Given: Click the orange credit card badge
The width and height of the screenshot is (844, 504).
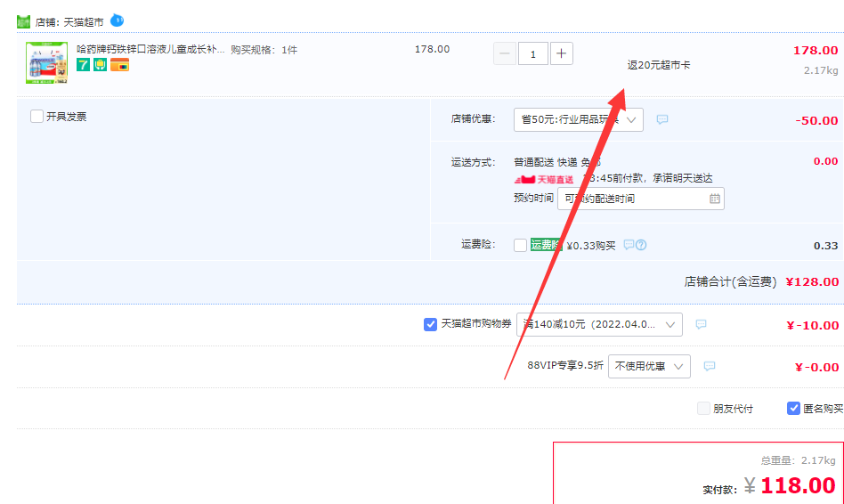Looking at the screenshot, I should pos(119,65).
